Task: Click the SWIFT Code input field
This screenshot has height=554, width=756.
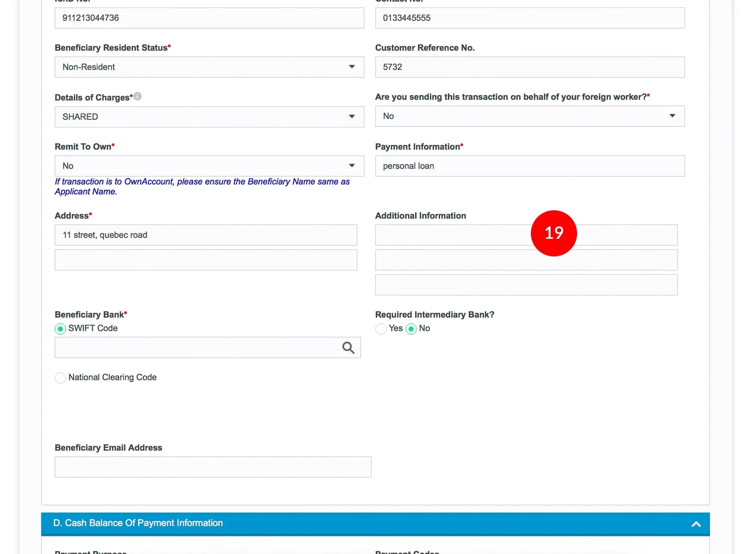Action: (x=197, y=348)
